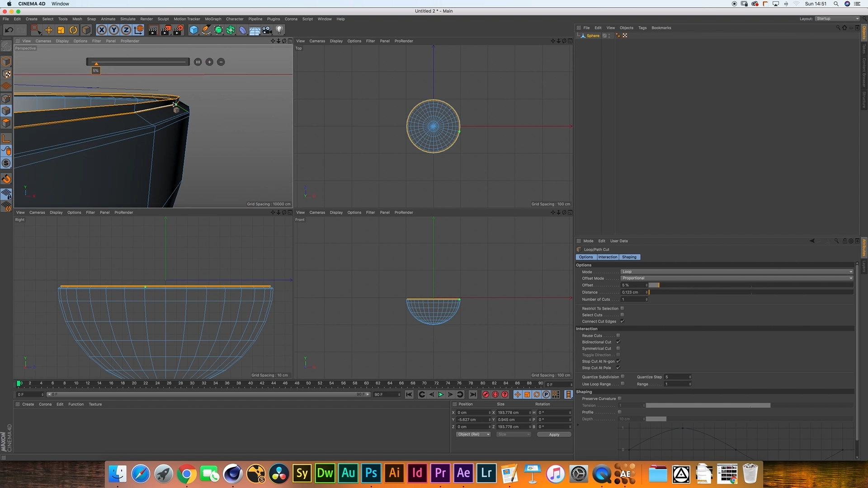
Task: Open the Object (Rel) coordinate dropdown
Action: click(x=473, y=434)
